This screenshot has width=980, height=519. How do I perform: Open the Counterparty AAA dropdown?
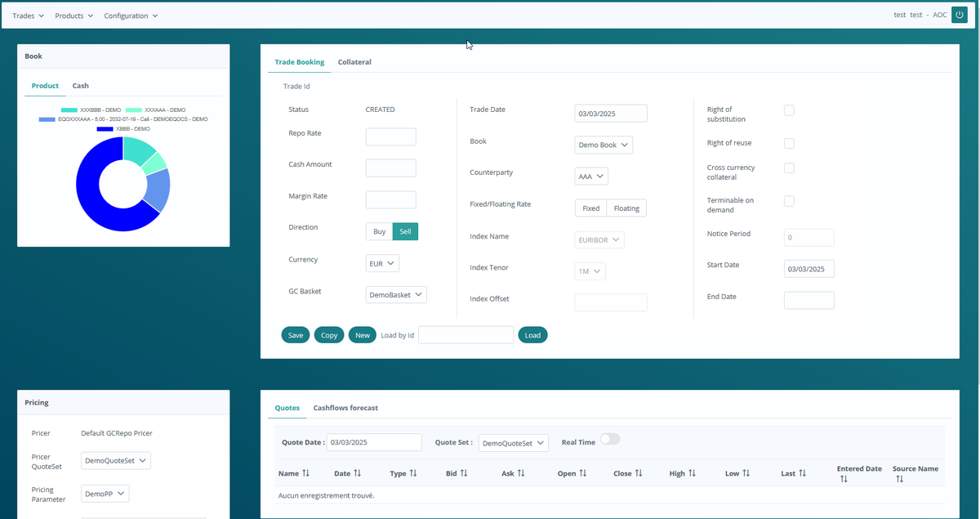click(x=591, y=177)
